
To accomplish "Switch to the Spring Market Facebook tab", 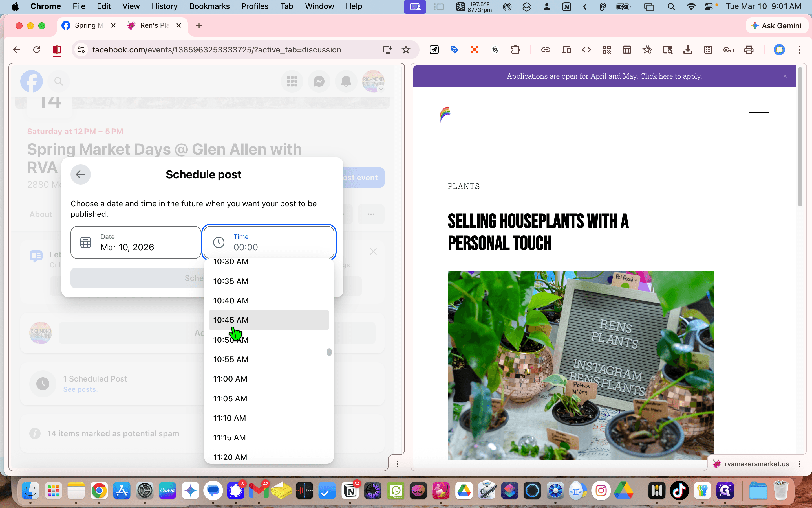I will [89, 25].
